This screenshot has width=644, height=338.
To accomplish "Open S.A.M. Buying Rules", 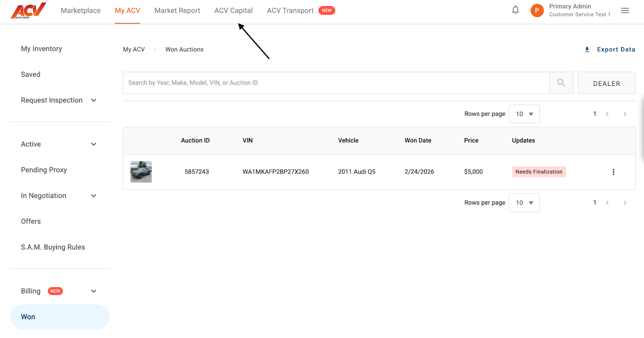I will (x=53, y=247).
